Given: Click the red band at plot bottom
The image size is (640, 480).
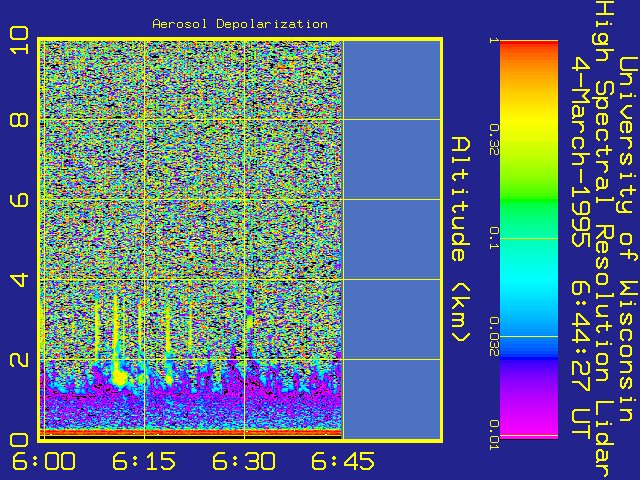Looking at the screenshot, I should (x=191, y=432).
